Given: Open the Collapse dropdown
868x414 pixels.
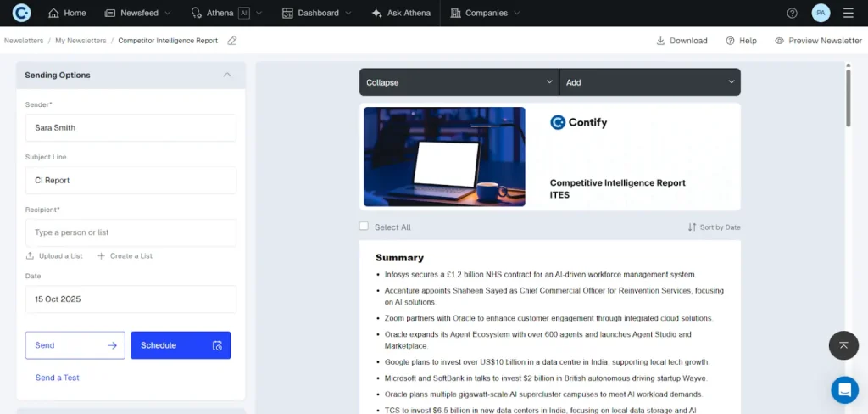Looking at the screenshot, I should (x=459, y=82).
